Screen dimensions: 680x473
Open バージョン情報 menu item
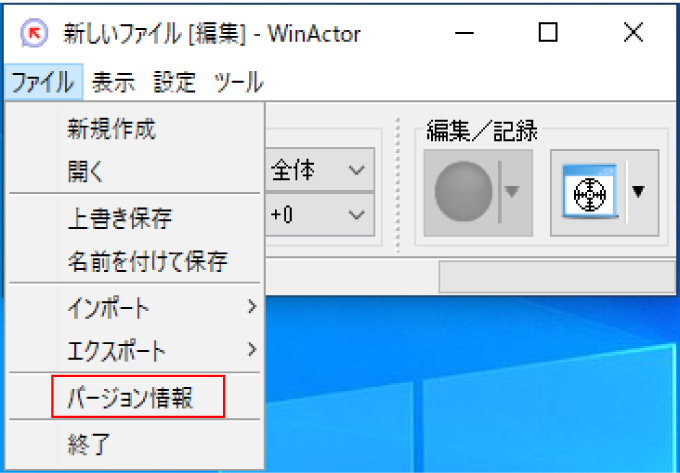(134, 397)
